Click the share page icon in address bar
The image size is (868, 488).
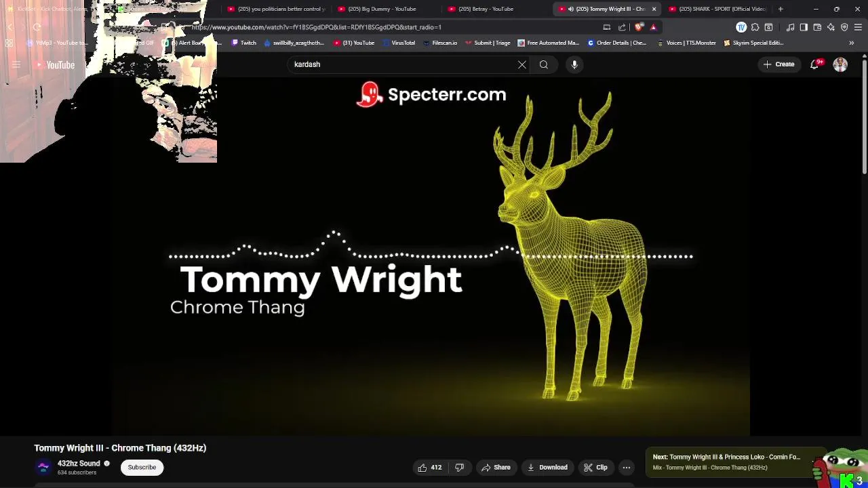tap(622, 27)
